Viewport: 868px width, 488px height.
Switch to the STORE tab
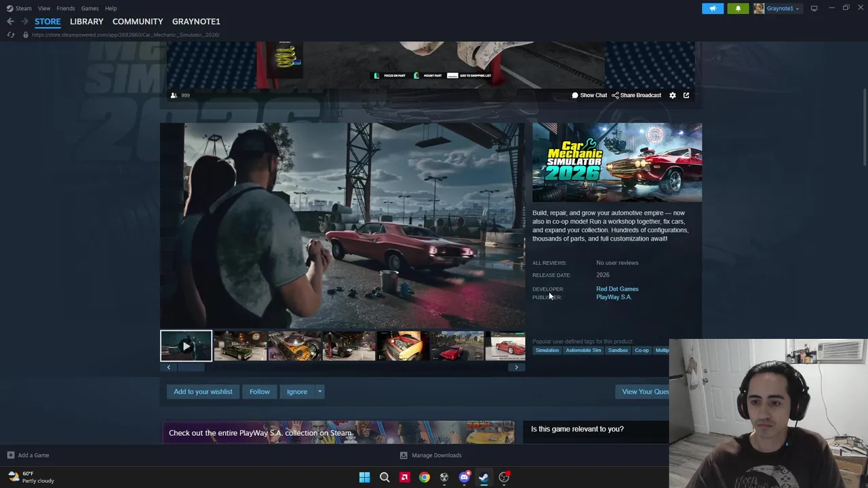click(x=47, y=22)
